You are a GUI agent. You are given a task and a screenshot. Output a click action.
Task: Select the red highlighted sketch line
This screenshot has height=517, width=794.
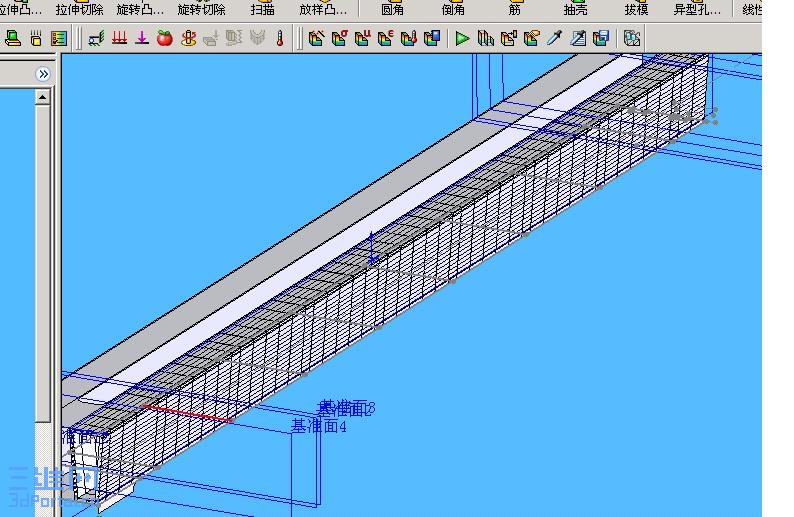(x=187, y=413)
